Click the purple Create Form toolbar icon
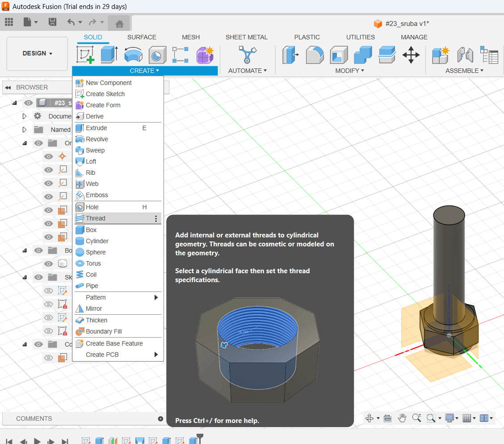This screenshot has width=504, height=444. (205, 55)
